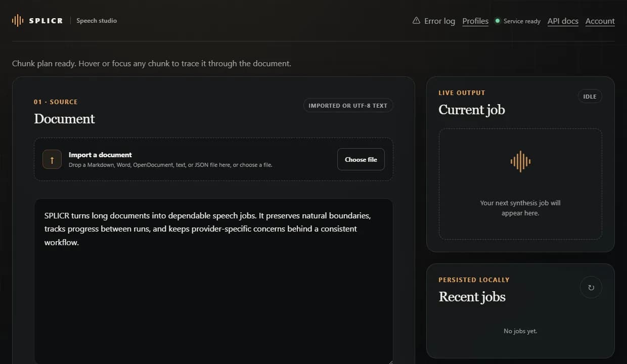Image resolution: width=627 pixels, height=364 pixels.
Task: Click the SPLICR waveform logo icon
Action: pos(18,21)
